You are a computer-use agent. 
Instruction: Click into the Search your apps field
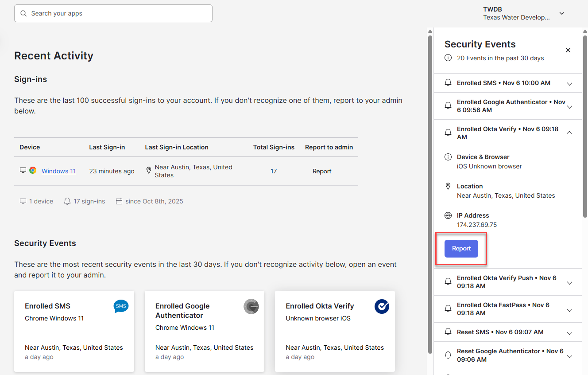120,13
